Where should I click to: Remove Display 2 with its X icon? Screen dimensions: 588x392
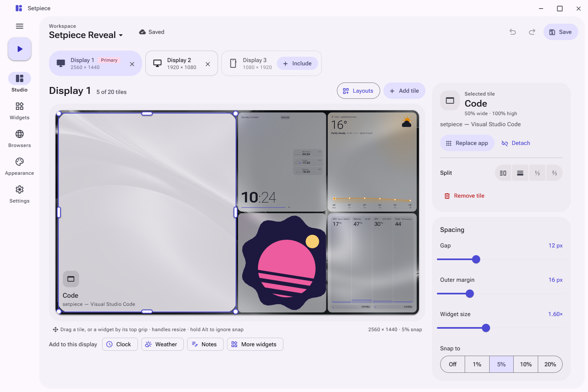click(x=208, y=64)
